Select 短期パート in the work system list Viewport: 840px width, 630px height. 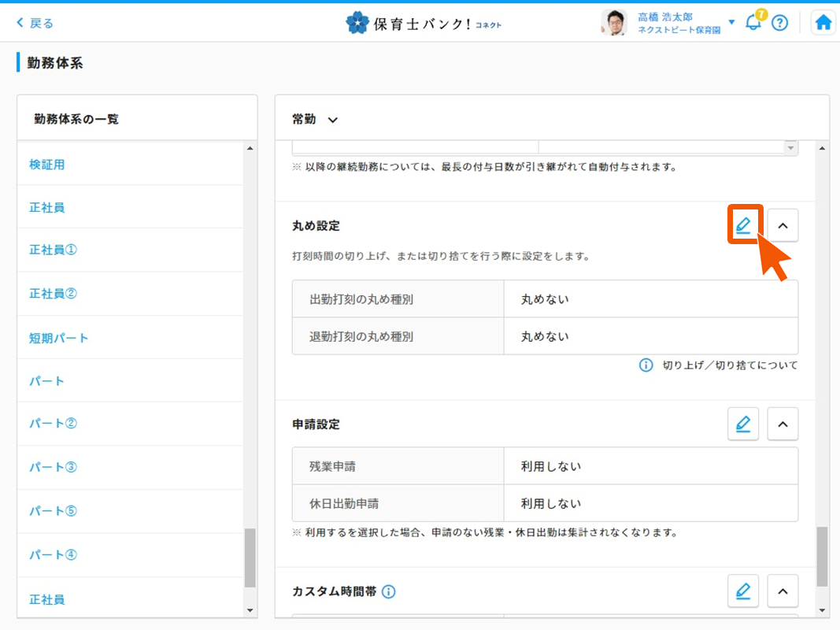click(59, 338)
